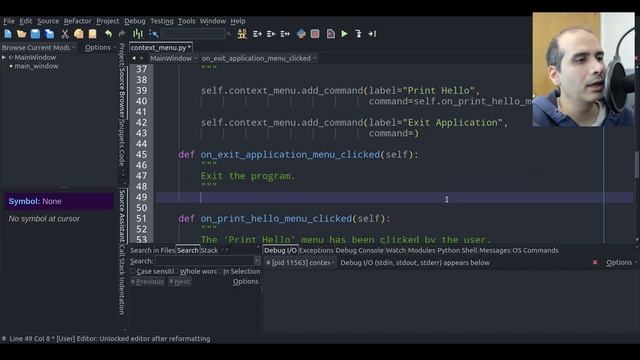The image size is (640, 360).
Task: Click the forward history arrow in editor
Action: (142, 58)
